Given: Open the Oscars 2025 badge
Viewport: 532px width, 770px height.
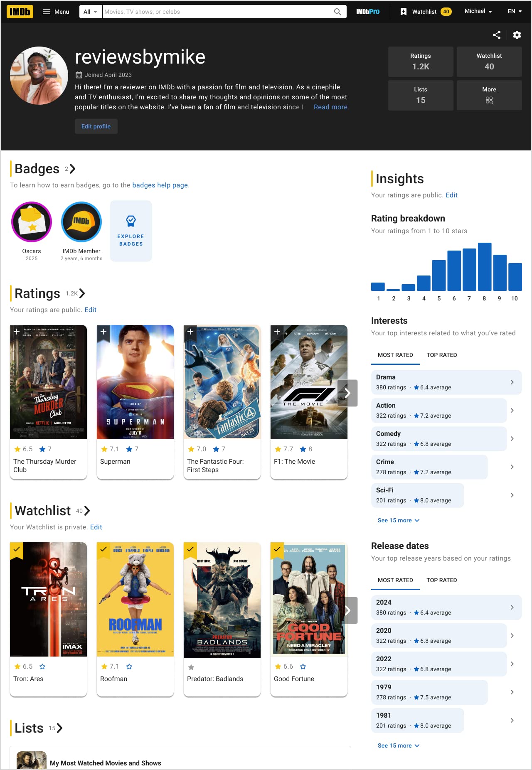Looking at the screenshot, I should (32, 222).
